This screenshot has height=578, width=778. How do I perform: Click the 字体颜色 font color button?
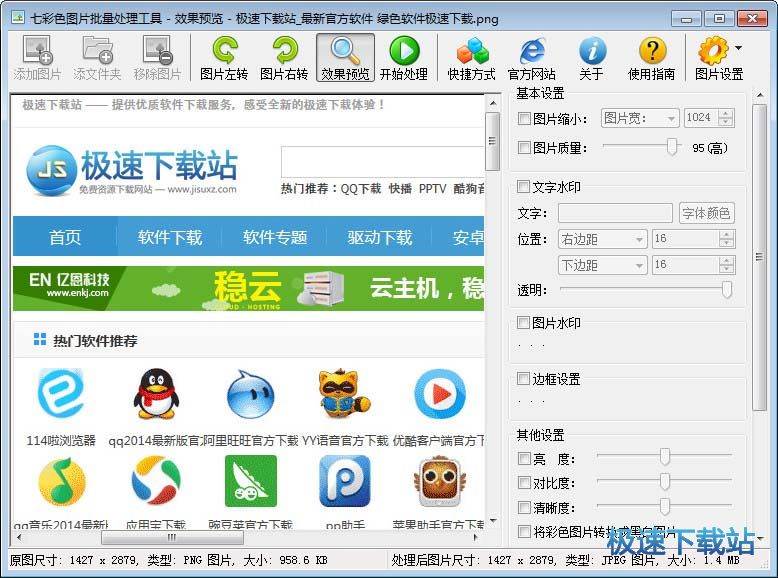[x=706, y=213]
